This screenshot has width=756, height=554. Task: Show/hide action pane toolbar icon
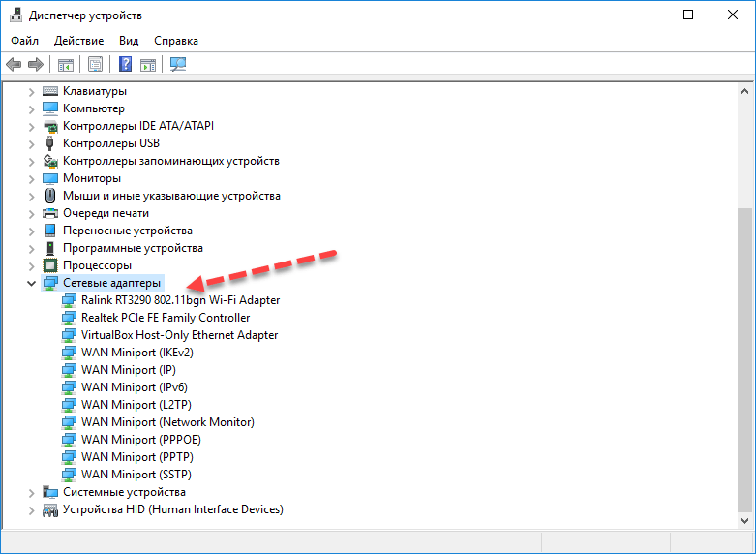tap(148, 64)
